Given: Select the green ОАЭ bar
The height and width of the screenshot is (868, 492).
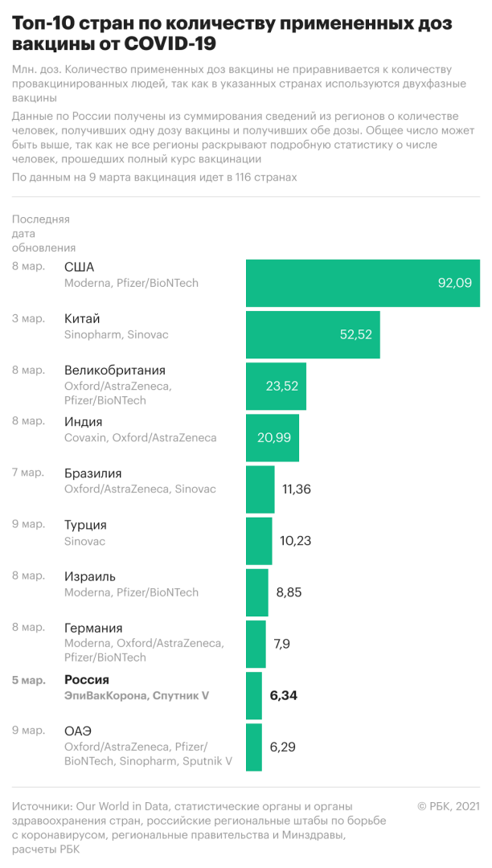Looking at the screenshot, I should pyautogui.click(x=254, y=747).
